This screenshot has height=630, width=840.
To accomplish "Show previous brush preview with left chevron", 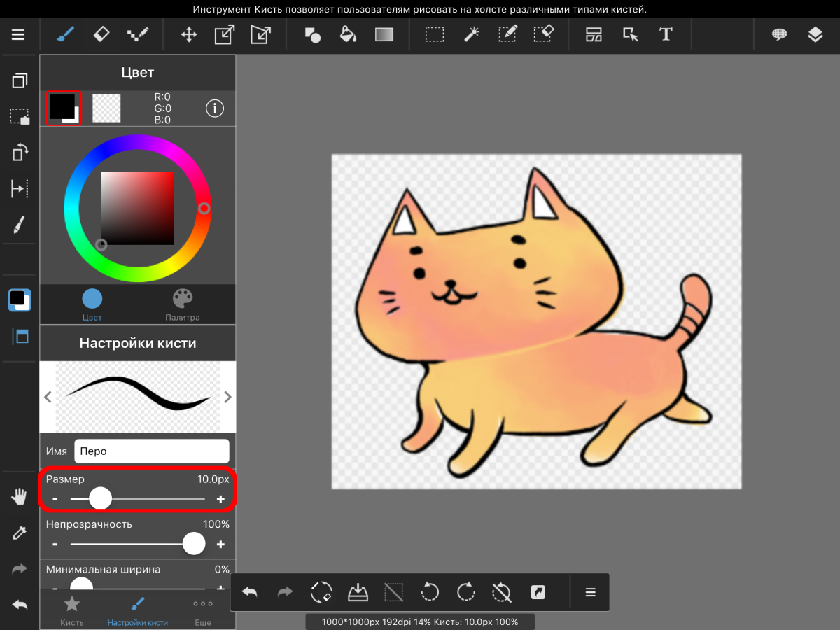I will coord(48,398).
